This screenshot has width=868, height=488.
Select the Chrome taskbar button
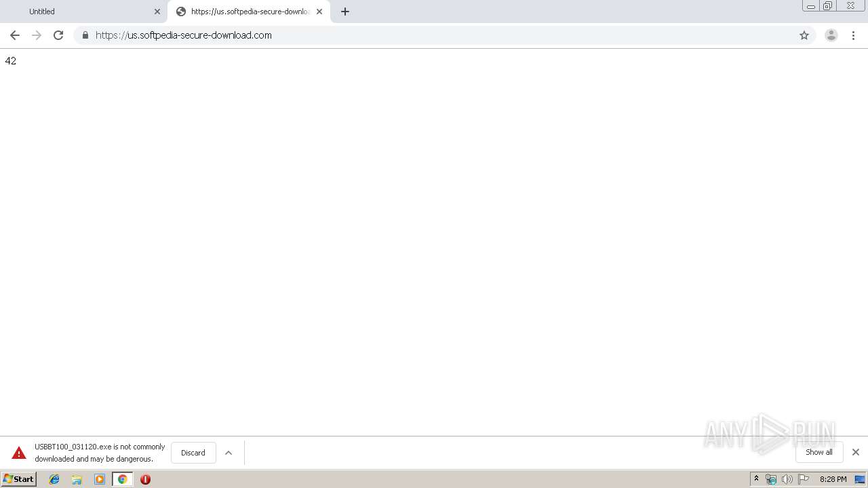pos(123,479)
